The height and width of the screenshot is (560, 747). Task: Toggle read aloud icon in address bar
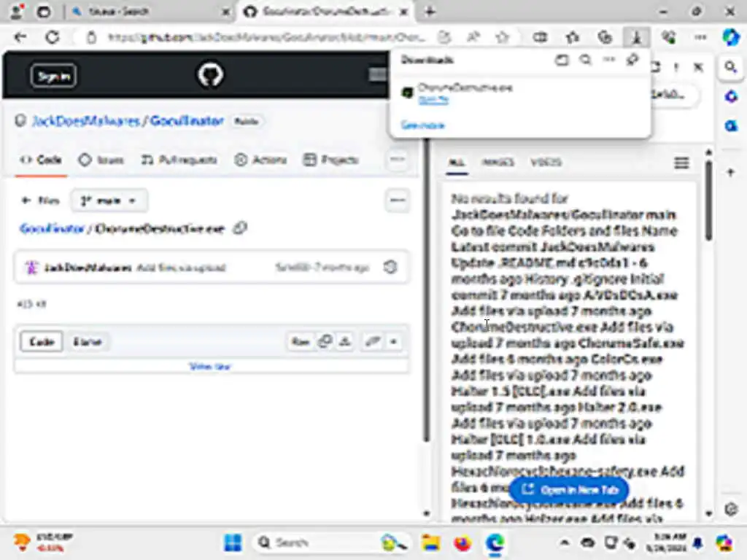pyautogui.click(x=473, y=37)
